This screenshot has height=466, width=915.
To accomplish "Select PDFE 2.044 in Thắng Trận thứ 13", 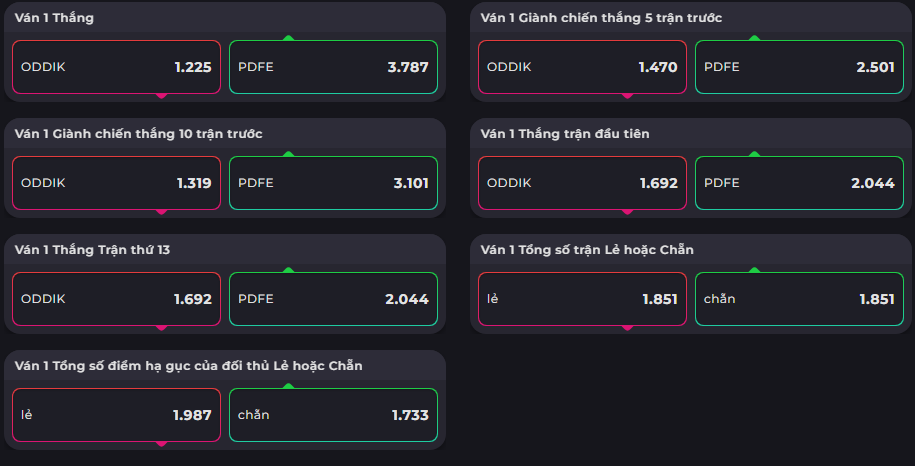I will 333,299.
